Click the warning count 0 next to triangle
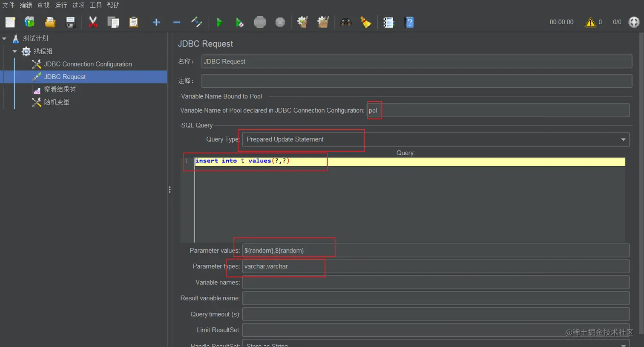644x347 pixels. tap(600, 22)
